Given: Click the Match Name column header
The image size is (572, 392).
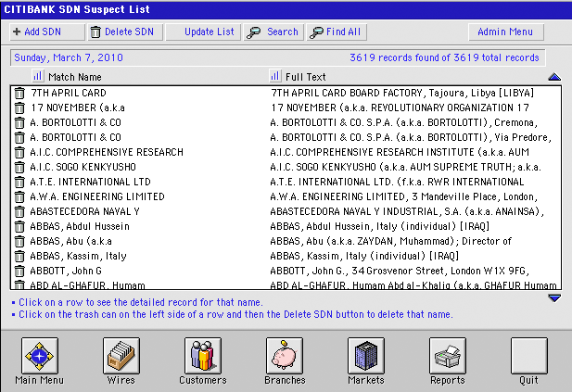Looking at the screenshot, I should tap(75, 77).
